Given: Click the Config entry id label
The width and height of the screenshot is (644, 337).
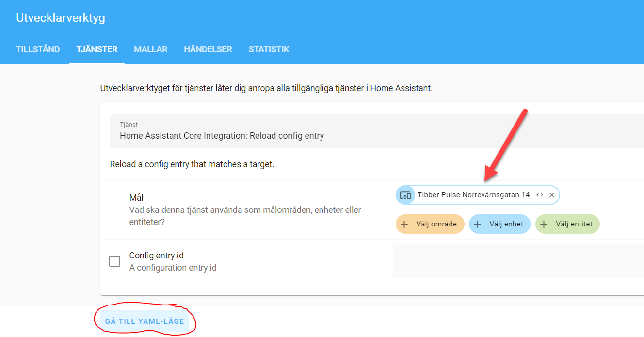Looking at the screenshot, I should point(157,256).
